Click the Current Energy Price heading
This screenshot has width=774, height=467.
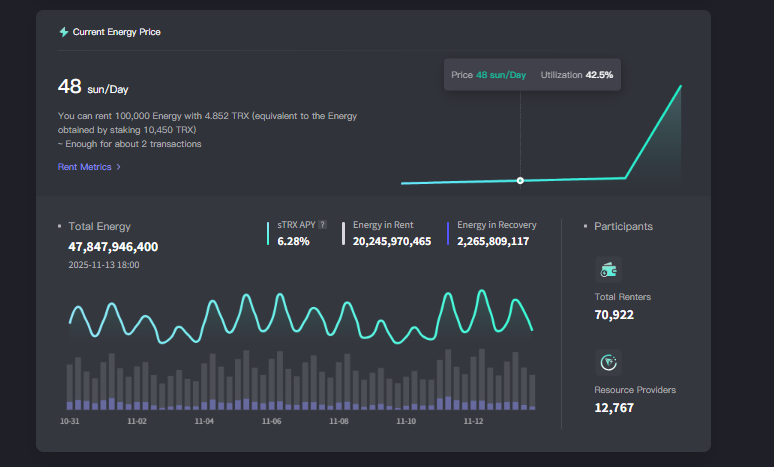[x=116, y=32]
